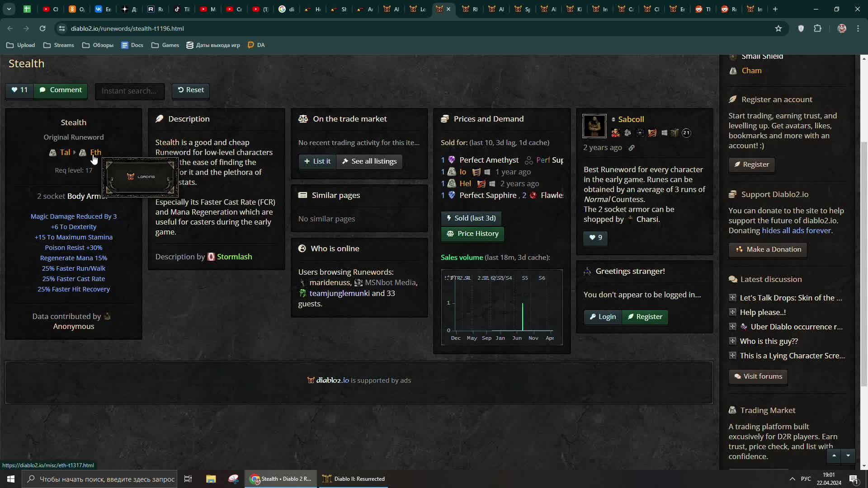Open the Games bookmarks folder
The height and width of the screenshot is (488, 868).
coord(165,45)
